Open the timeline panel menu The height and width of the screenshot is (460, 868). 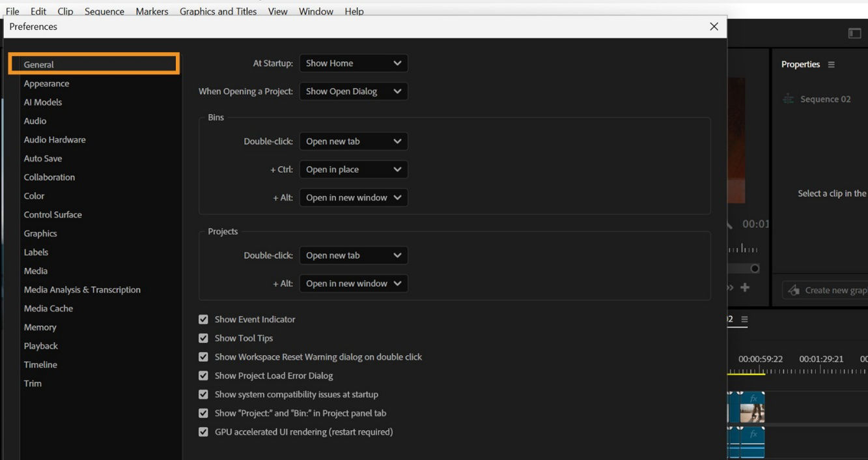pyautogui.click(x=745, y=319)
